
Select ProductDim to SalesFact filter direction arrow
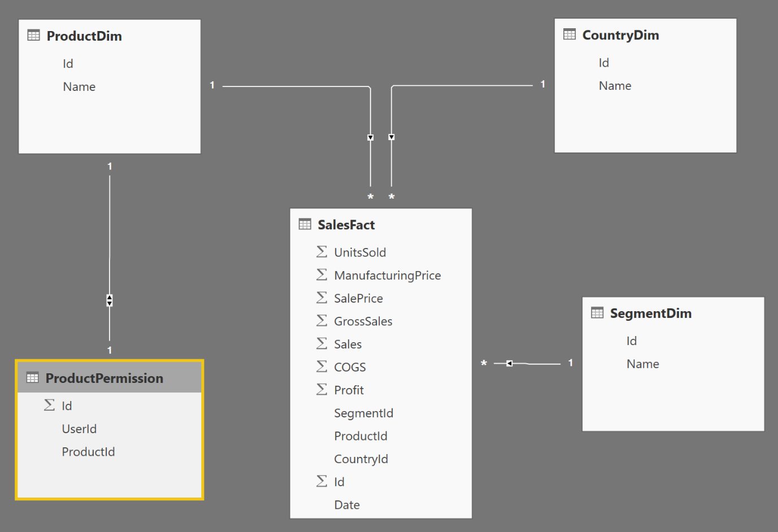[371, 137]
